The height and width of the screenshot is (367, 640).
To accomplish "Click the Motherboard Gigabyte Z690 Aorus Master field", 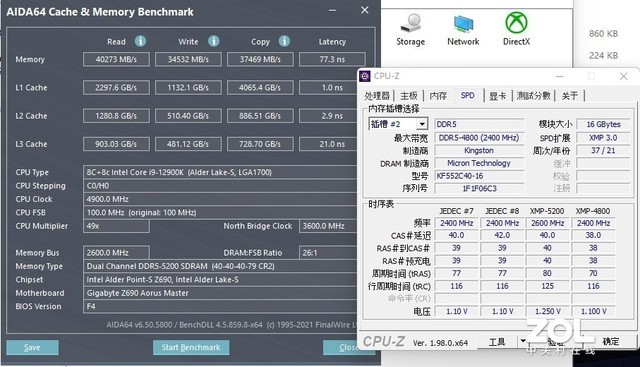I will coord(220,293).
